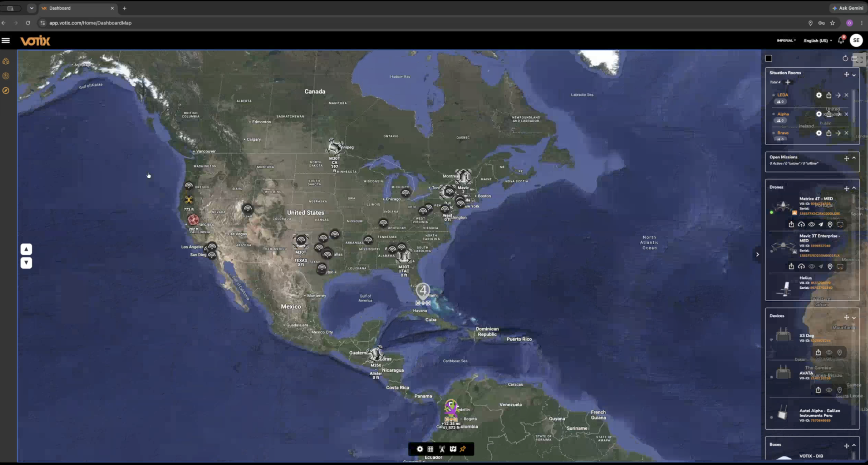Enter the Bravo situation room arrow
The width and height of the screenshot is (868, 465).
838,133
